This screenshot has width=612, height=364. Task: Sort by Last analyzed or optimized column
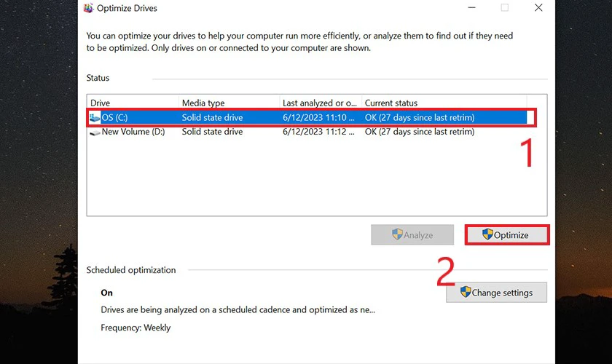(321, 103)
